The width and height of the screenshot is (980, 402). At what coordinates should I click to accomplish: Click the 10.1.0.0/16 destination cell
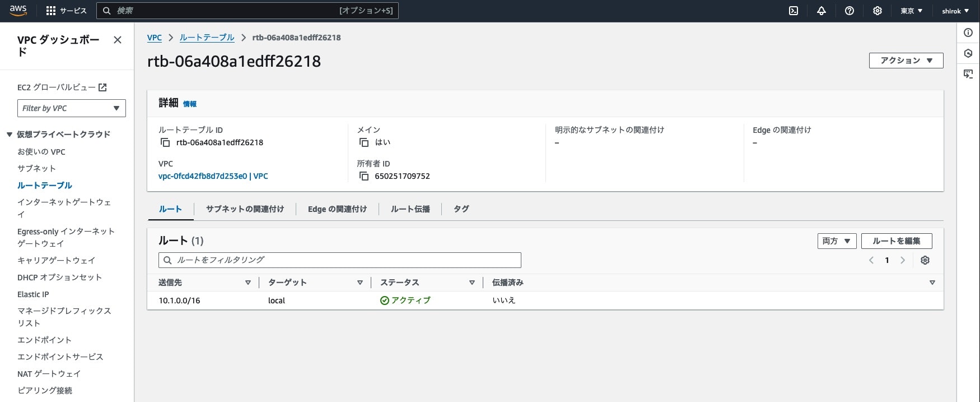click(179, 301)
